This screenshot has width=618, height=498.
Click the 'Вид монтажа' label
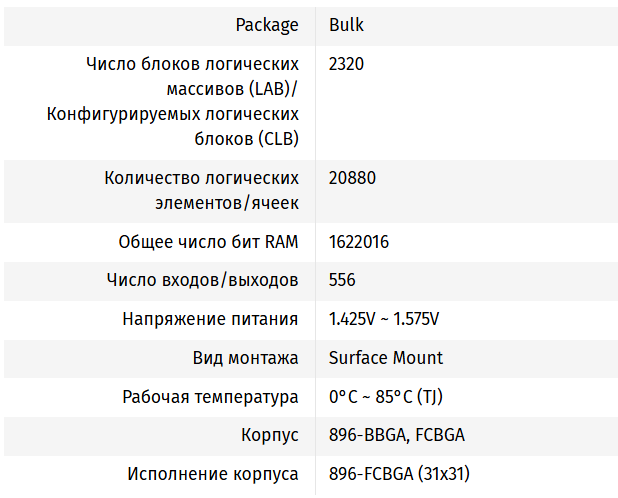point(245,358)
